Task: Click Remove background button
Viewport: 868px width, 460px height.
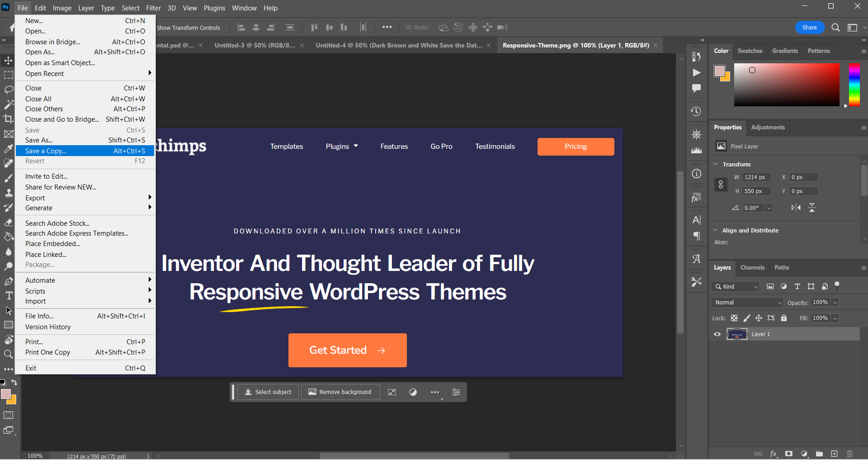Action: [x=340, y=392]
